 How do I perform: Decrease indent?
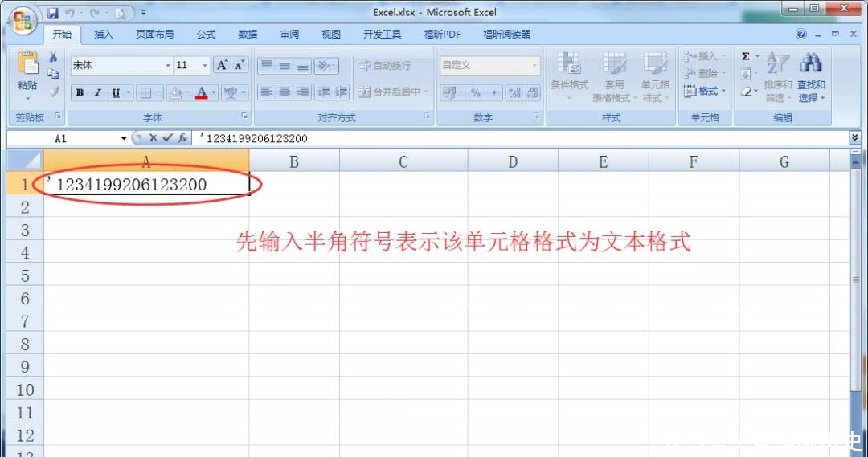click(324, 92)
